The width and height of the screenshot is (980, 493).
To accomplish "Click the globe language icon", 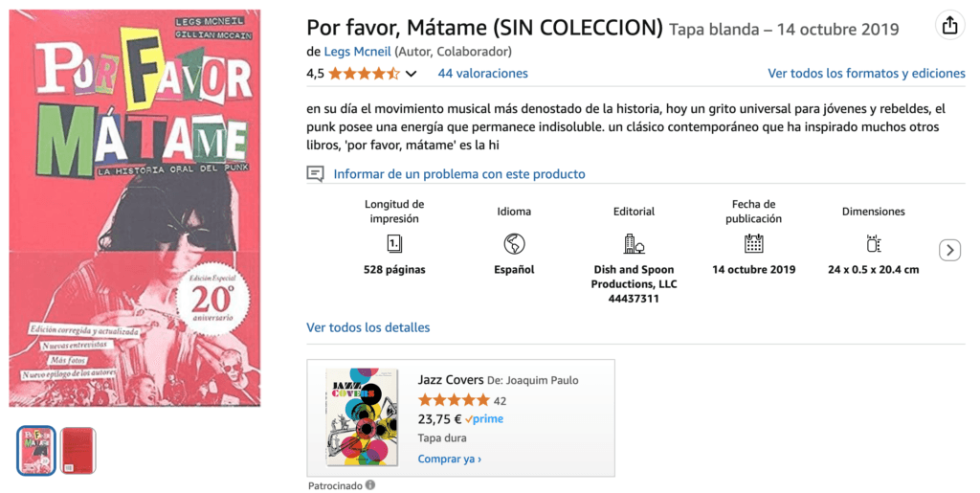I will pos(514,243).
